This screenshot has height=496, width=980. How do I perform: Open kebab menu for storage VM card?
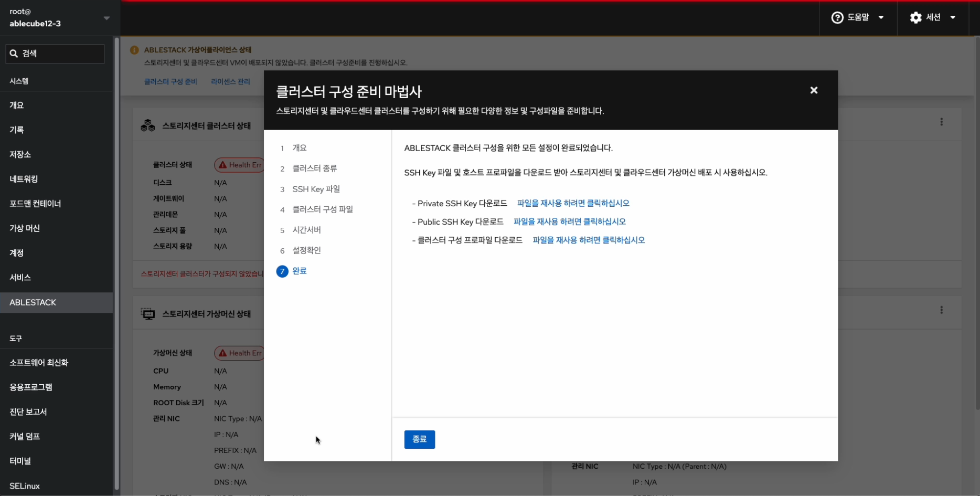(941, 310)
